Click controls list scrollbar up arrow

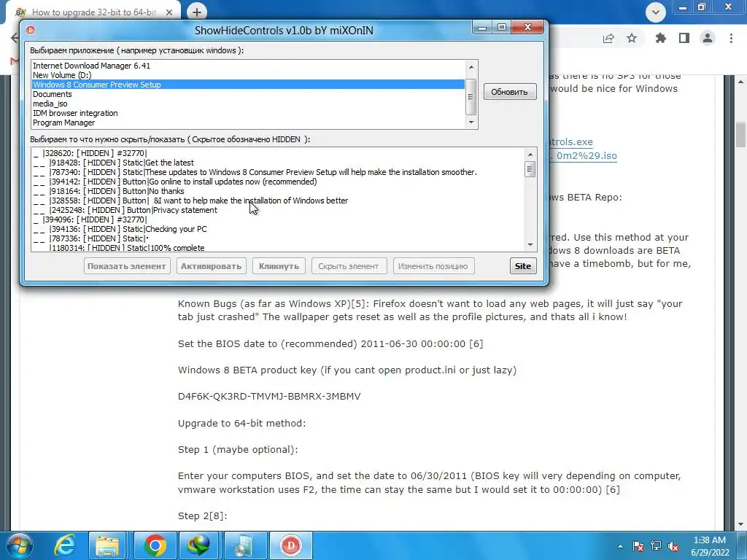pyautogui.click(x=530, y=155)
